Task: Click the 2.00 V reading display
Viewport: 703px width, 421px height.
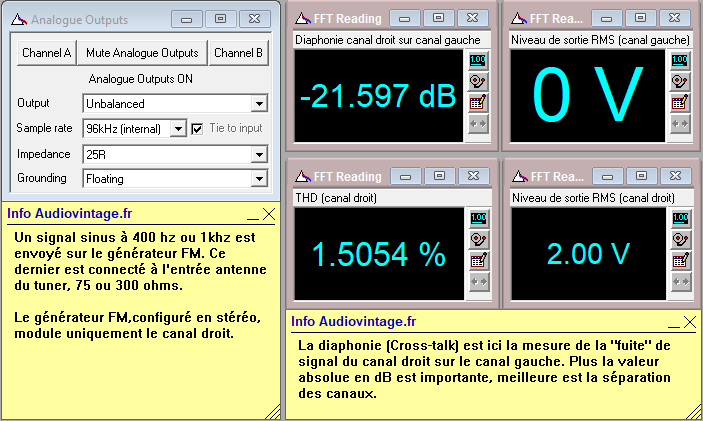Action: (588, 254)
